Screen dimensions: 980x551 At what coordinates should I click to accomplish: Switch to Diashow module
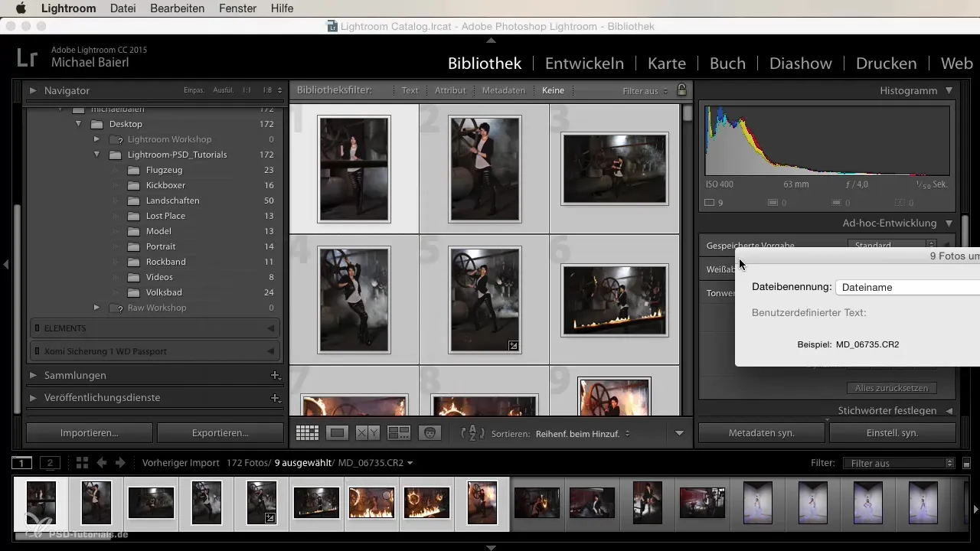[802, 64]
